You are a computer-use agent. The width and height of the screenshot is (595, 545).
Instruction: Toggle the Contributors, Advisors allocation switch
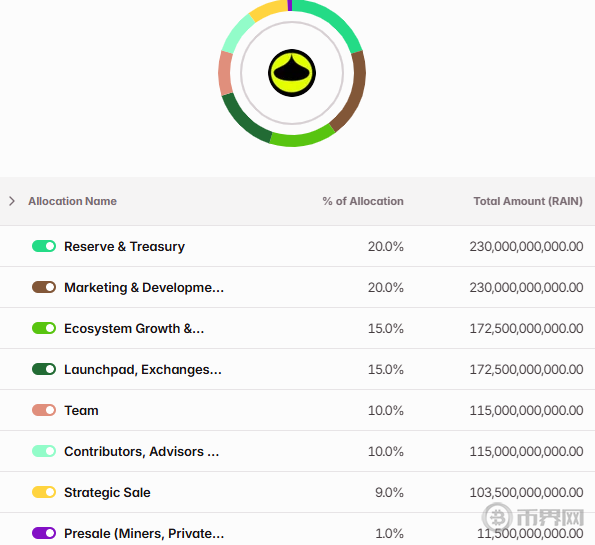click(44, 451)
